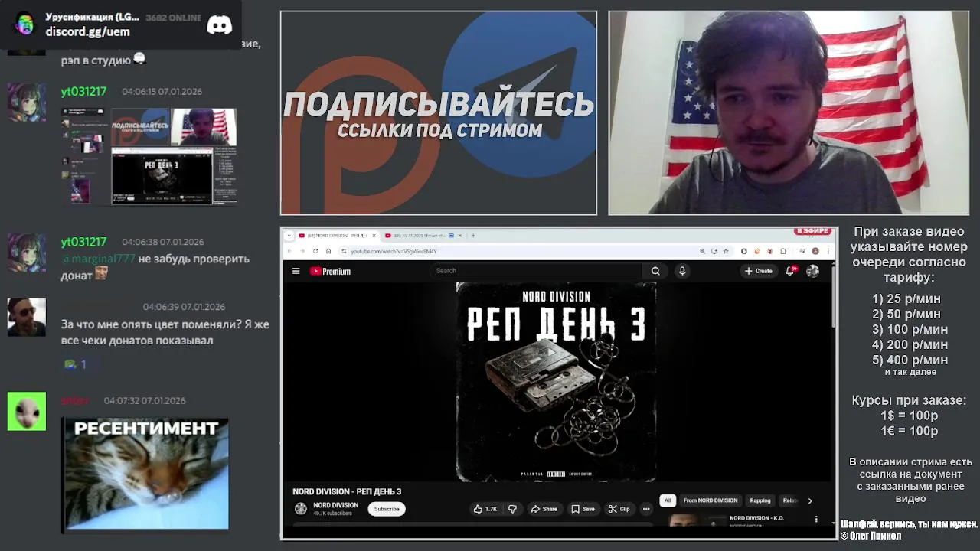
Task: Like the video with thumbs up
Action: (485, 509)
